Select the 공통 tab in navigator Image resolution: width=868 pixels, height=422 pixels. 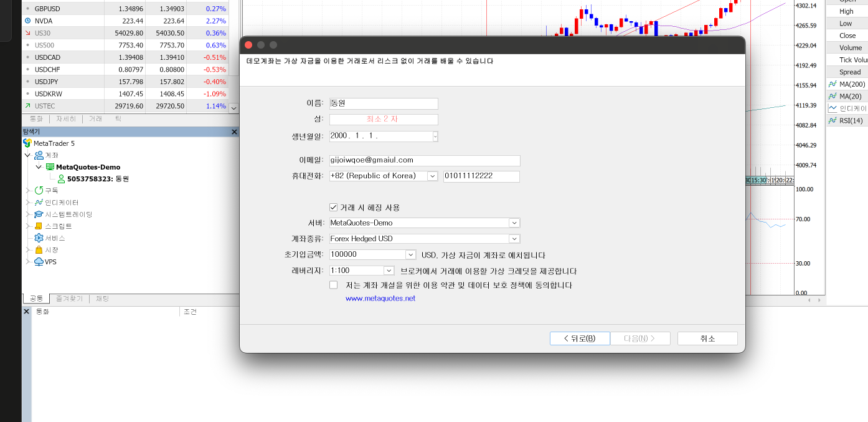(36, 299)
